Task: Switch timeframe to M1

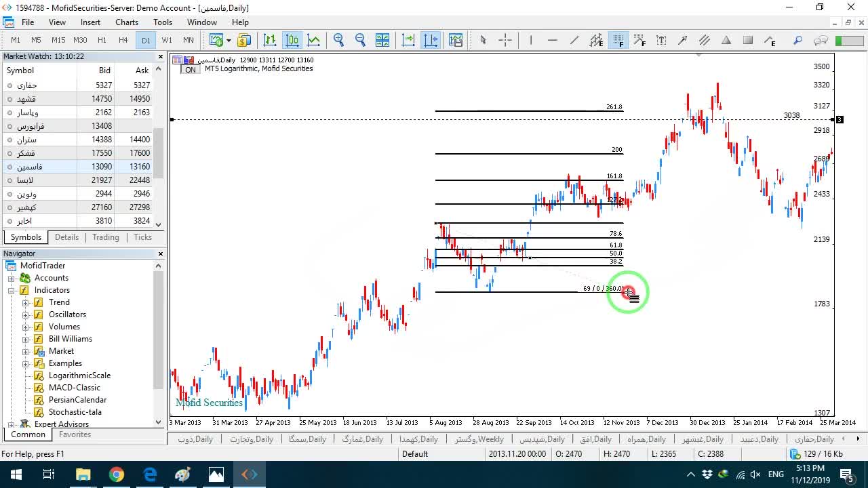Action: (x=16, y=40)
